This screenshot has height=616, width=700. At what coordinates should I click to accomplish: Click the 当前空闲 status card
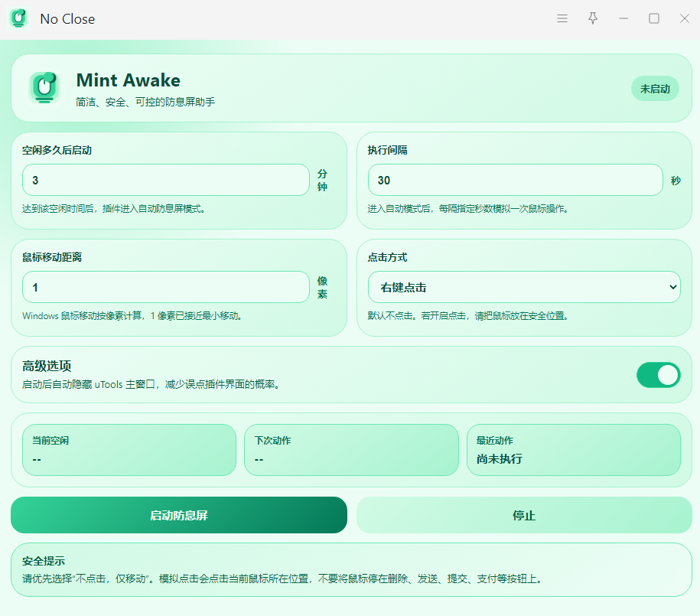pyautogui.click(x=129, y=450)
